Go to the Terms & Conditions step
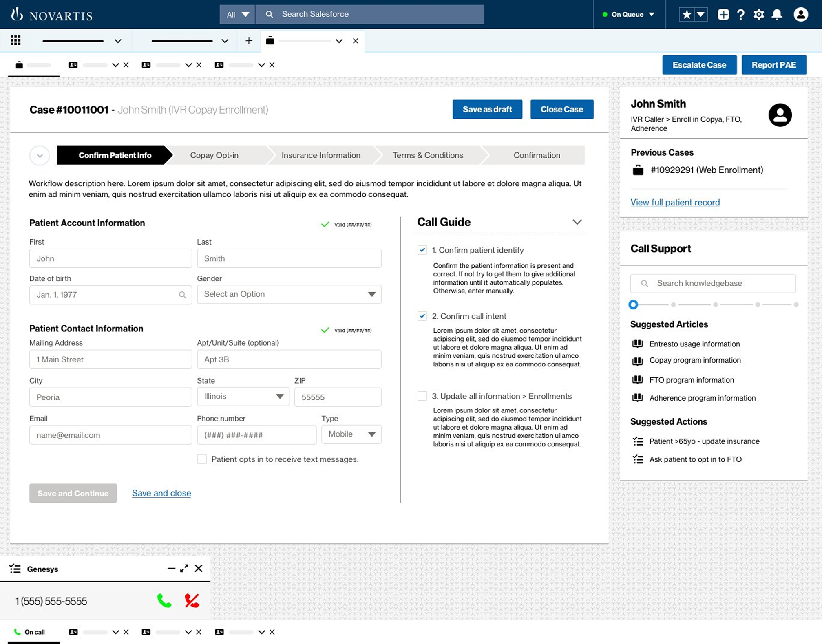822x644 pixels. pyautogui.click(x=428, y=155)
